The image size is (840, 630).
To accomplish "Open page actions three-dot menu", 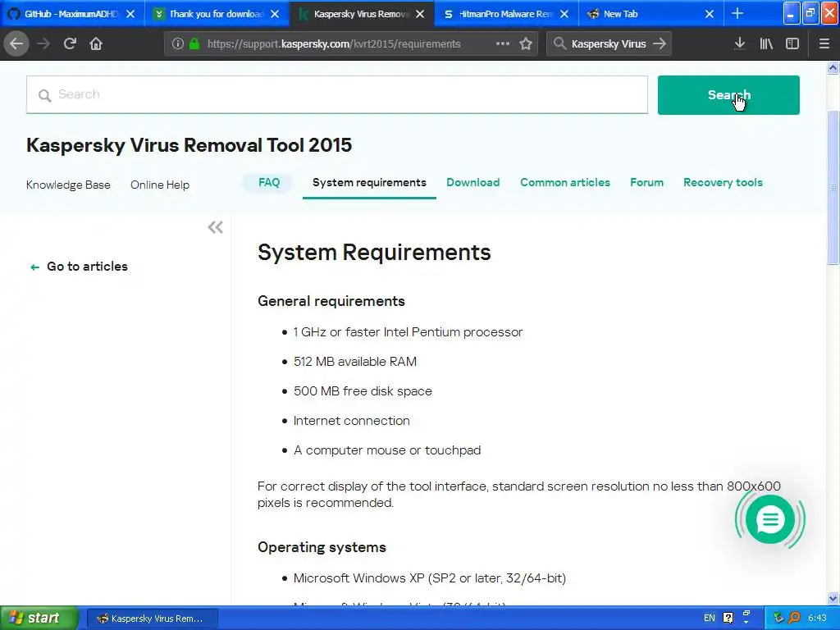I will click(x=503, y=43).
